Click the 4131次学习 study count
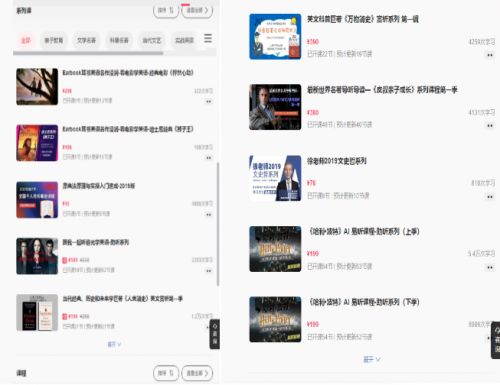This screenshot has width=500, height=385. pos(482,112)
